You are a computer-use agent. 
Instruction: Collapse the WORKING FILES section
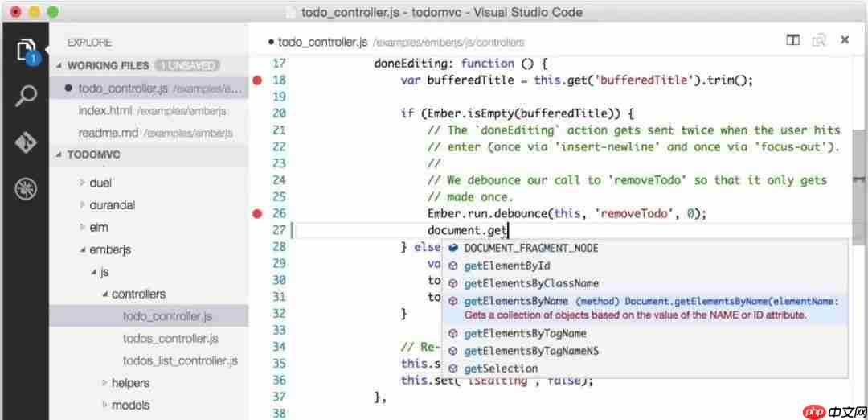coord(59,65)
